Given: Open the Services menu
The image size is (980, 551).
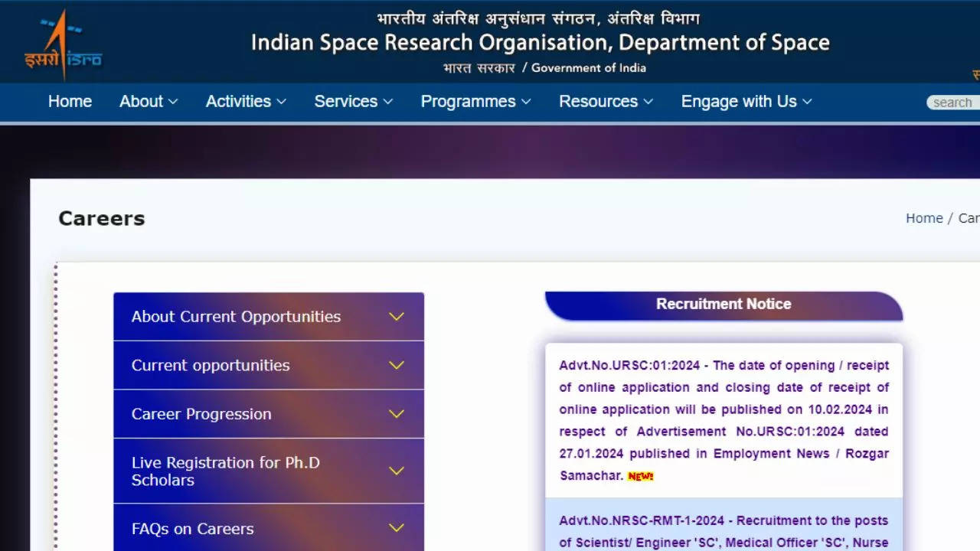Looking at the screenshot, I should pos(353,102).
